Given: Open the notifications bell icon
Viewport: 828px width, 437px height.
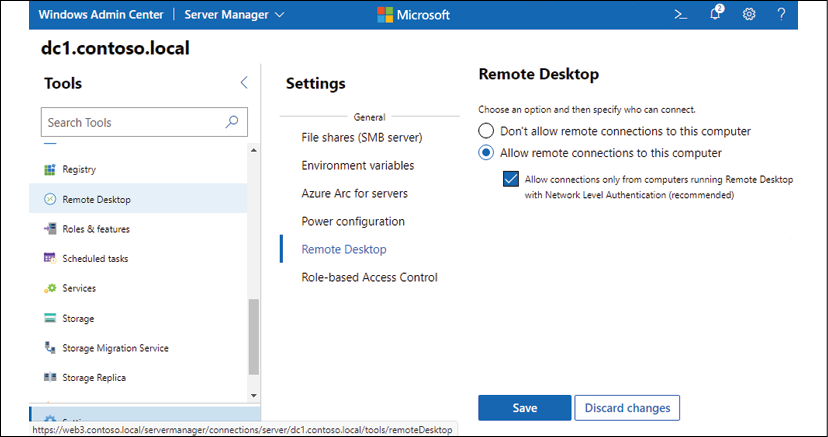Looking at the screenshot, I should point(716,14).
